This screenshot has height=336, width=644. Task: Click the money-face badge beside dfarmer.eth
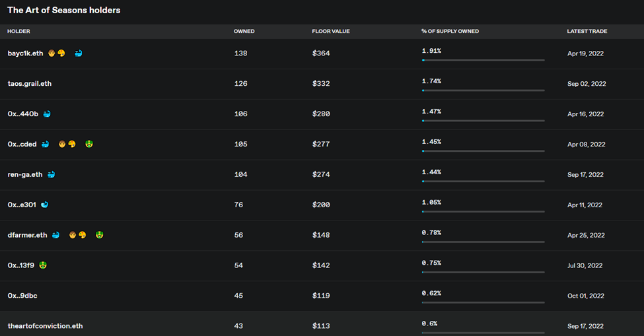[99, 235]
